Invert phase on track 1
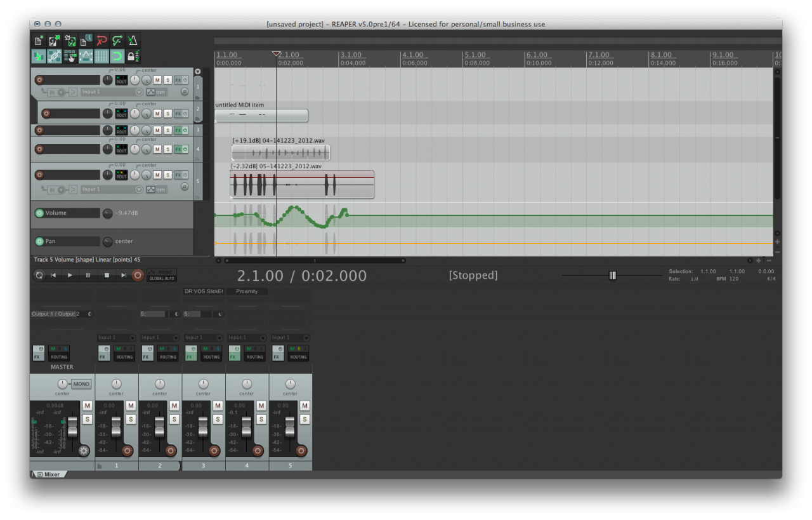This screenshot has width=812, height=520. pos(185,91)
